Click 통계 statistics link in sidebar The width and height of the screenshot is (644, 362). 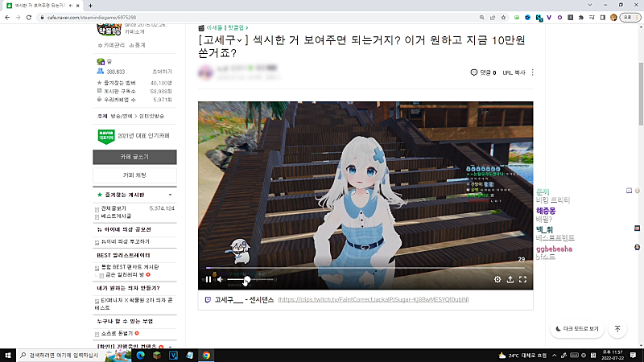tap(137, 45)
